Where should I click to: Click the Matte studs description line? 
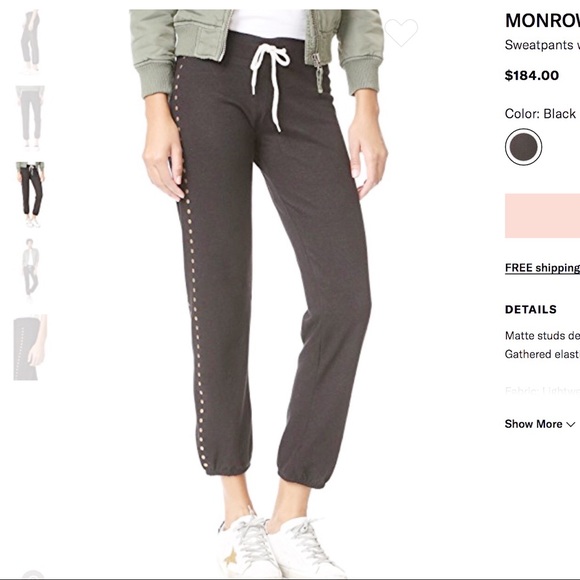pos(542,335)
